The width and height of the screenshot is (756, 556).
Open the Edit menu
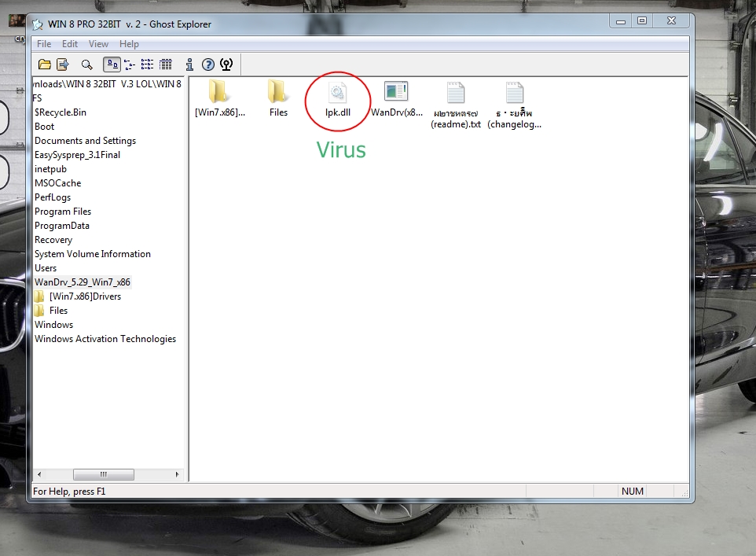coord(69,44)
